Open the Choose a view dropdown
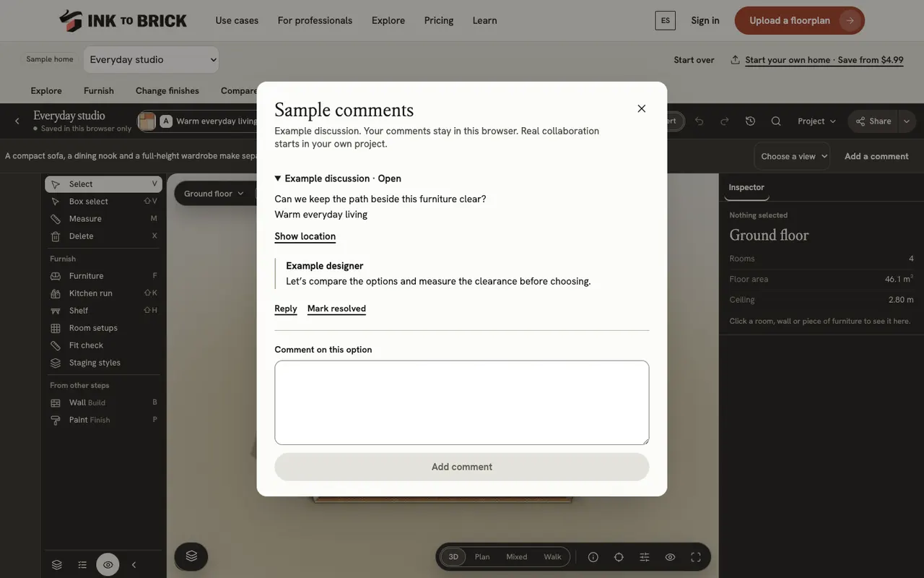The height and width of the screenshot is (578, 924). pyautogui.click(x=792, y=156)
